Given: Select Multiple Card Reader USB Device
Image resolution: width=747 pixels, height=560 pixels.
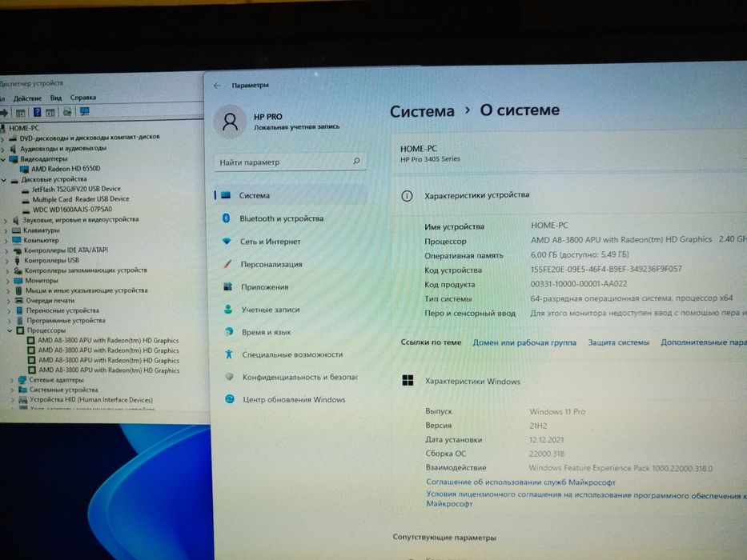Looking at the screenshot, I should pyautogui.click(x=81, y=199).
